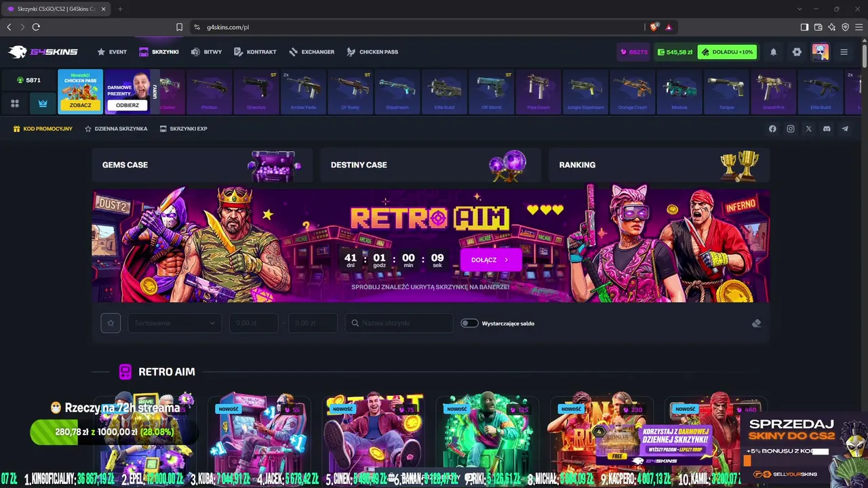Go back in browser history
This screenshot has height=488, width=868.
click(x=9, y=27)
